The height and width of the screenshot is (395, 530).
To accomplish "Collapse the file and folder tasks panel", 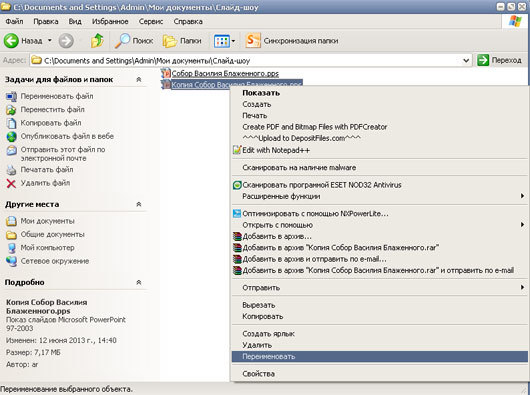I will click(139, 79).
